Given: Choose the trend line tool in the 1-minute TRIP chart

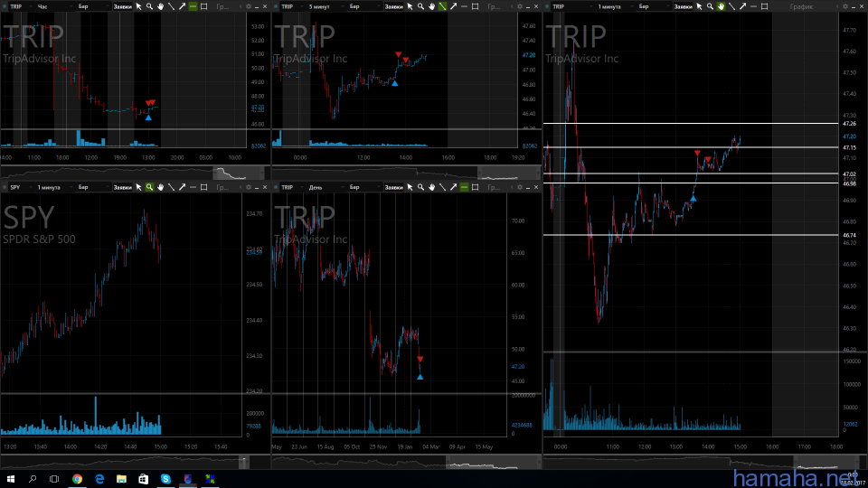Looking at the screenshot, I should click(x=731, y=6).
